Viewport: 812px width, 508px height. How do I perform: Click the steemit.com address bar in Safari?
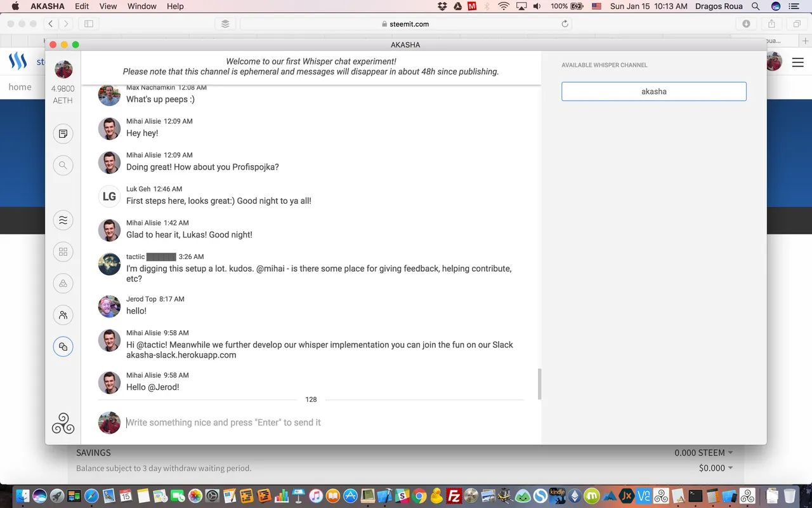coord(406,23)
